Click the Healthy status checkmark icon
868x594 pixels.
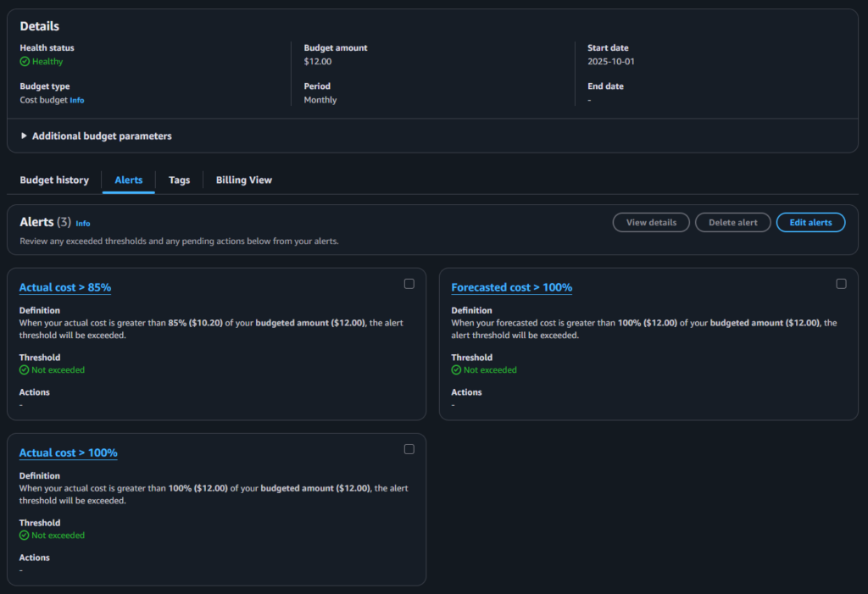pyautogui.click(x=25, y=62)
